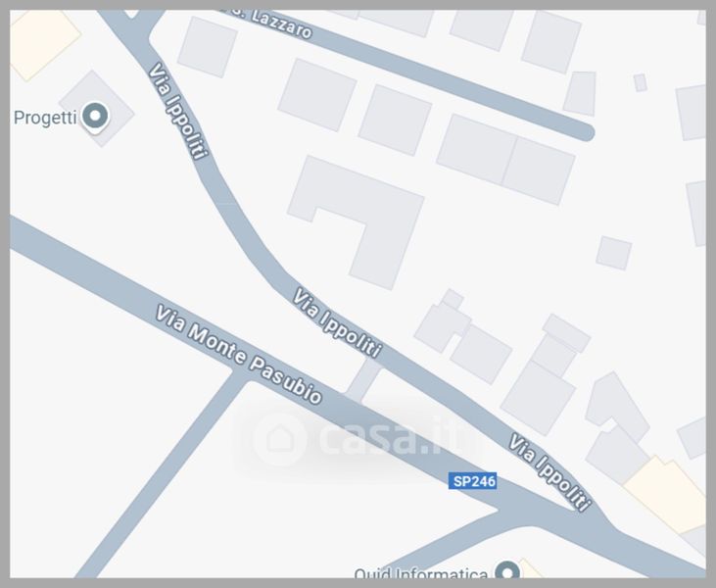
Task: Click the SP246 road shield badge
Action: point(472,481)
